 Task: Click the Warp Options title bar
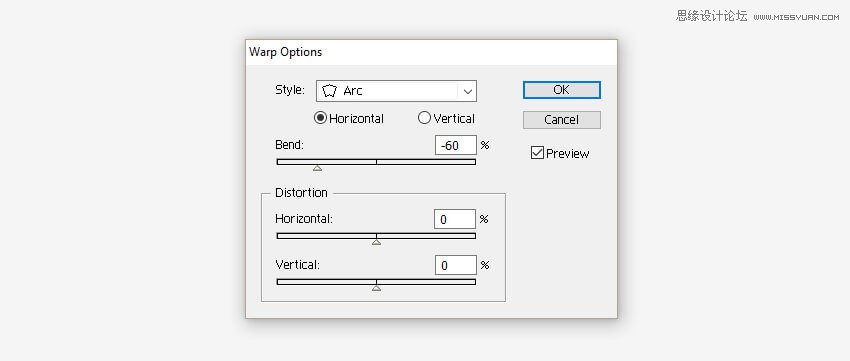[431, 53]
